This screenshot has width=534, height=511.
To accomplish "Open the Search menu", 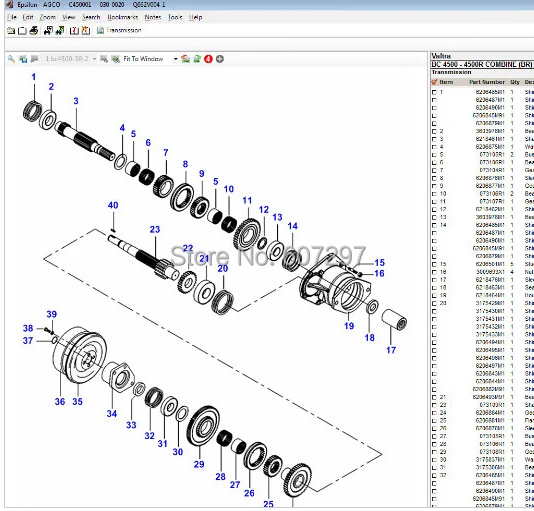I will 91,17.
